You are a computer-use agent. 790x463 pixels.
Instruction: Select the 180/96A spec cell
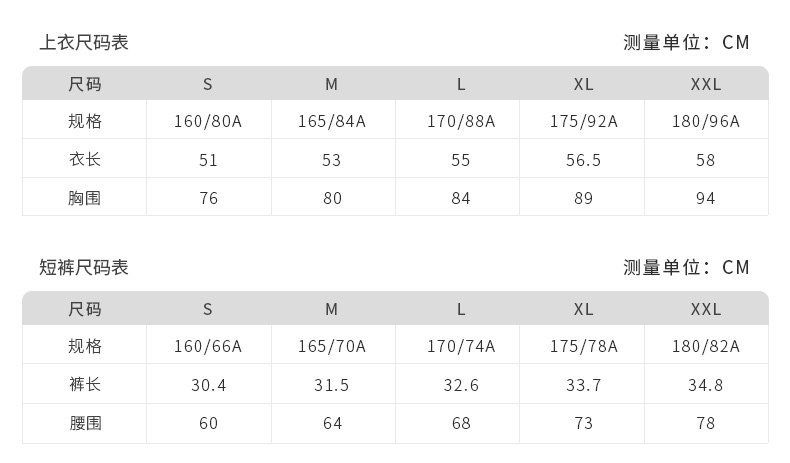706,122
